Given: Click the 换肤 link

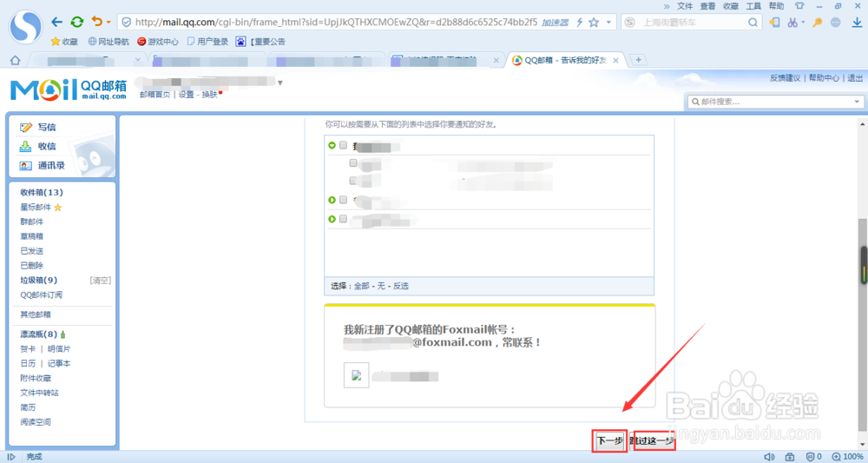Looking at the screenshot, I should [209, 95].
